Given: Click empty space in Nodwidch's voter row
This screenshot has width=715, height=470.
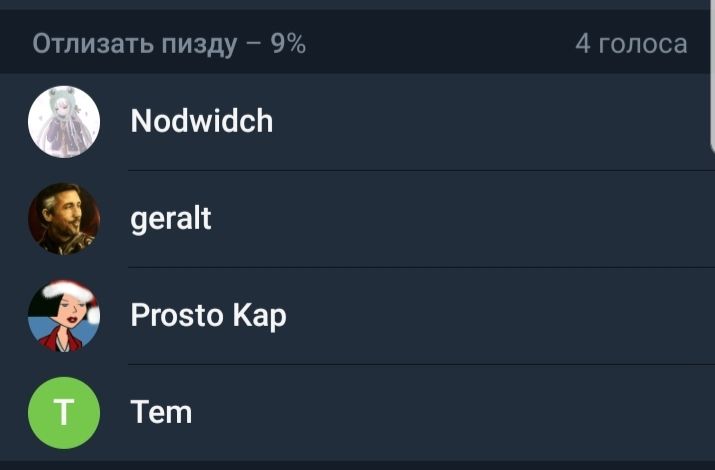Looking at the screenshot, I should coord(480,122).
